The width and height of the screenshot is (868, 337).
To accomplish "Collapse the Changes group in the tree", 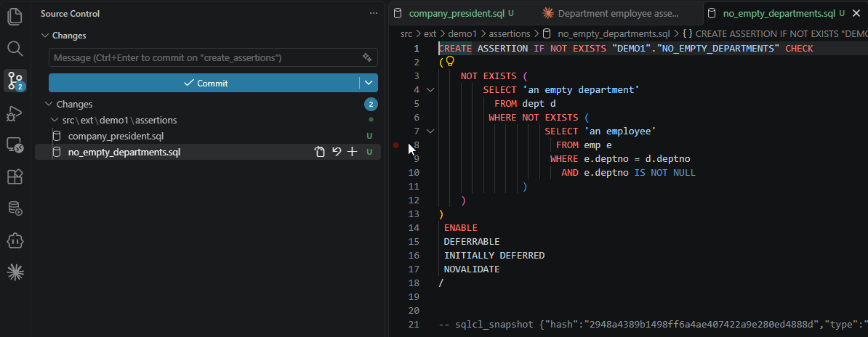I will coord(49,104).
